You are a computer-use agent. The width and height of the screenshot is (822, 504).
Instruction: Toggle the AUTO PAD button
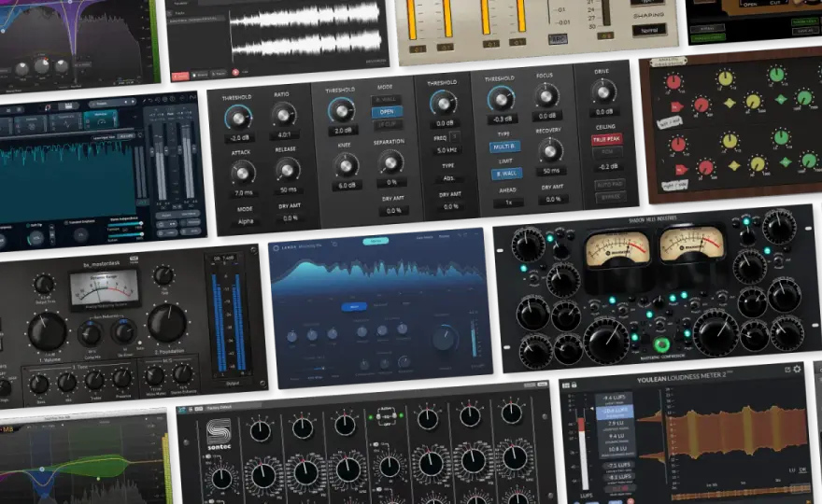point(609,185)
